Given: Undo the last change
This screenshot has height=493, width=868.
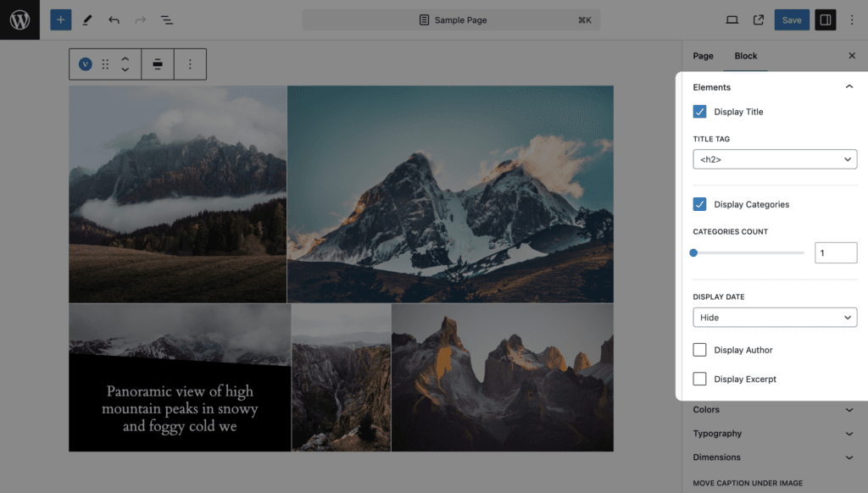Looking at the screenshot, I should point(114,20).
